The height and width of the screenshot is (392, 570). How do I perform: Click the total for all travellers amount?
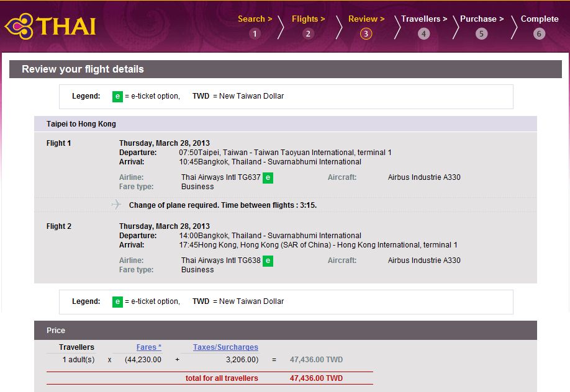tap(316, 378)
